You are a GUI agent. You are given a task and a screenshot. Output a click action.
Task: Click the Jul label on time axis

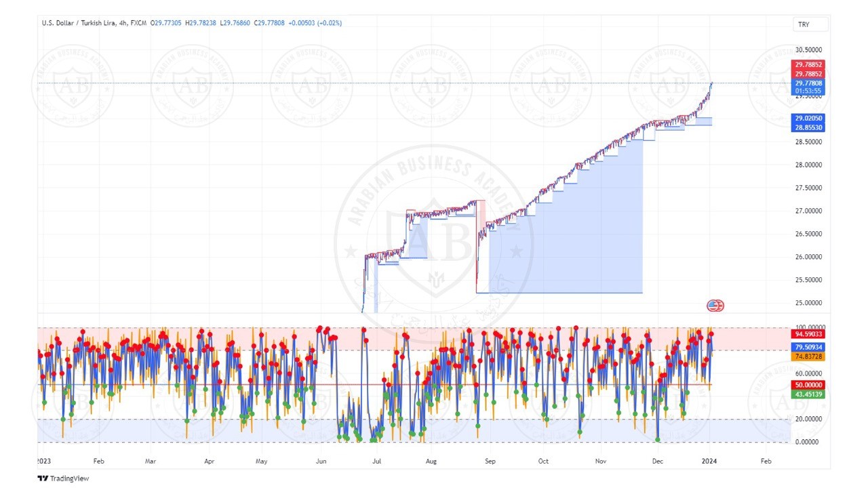click(x=376, y=461)
